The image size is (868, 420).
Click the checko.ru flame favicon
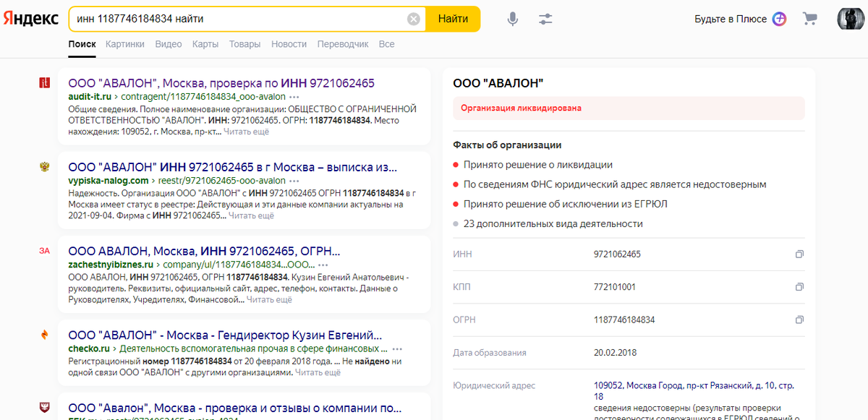[45, 335]
